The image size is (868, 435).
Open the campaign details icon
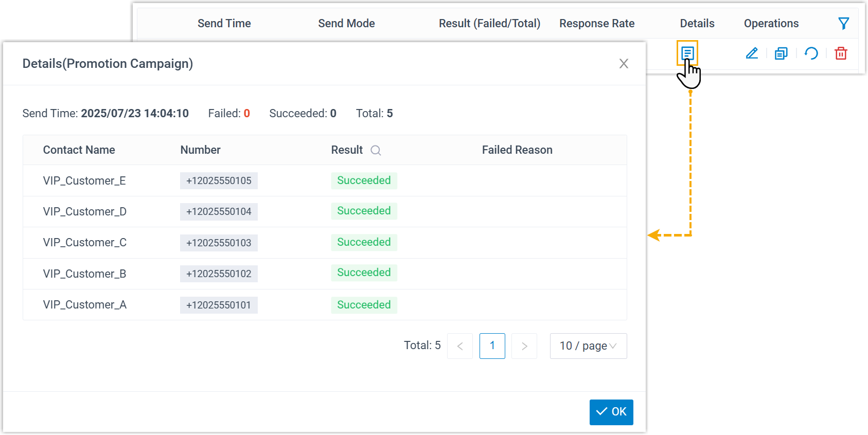(687, 53)
